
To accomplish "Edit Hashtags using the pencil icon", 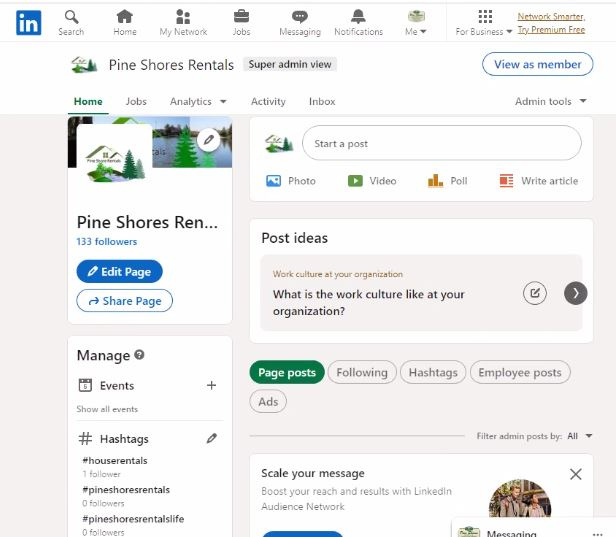I will pos(211,438).
